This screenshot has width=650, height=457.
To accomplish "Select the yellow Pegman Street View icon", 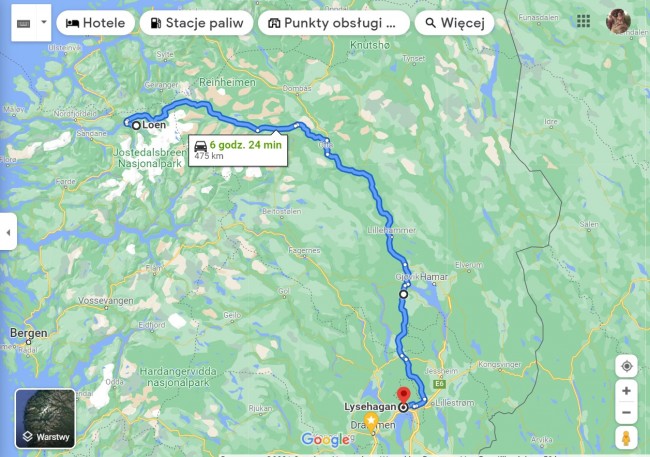I will tap(626, 438).
